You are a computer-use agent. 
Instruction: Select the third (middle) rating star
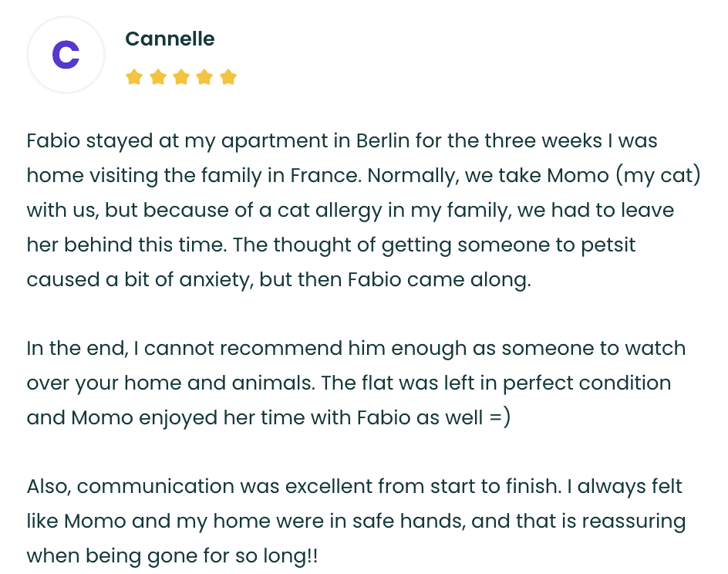point(181,77)
